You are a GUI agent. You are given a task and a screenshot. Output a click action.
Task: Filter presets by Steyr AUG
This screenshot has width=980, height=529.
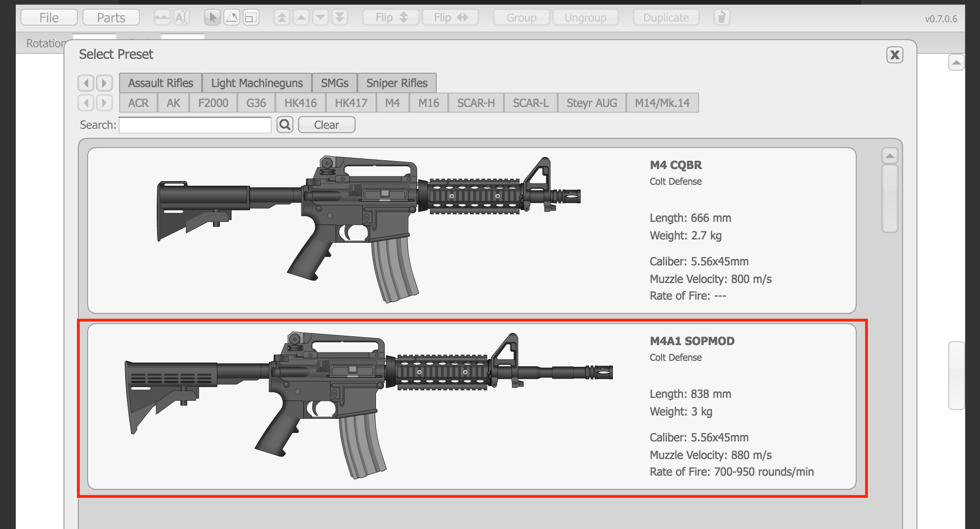pyautogui.click(x=592, y=103)
